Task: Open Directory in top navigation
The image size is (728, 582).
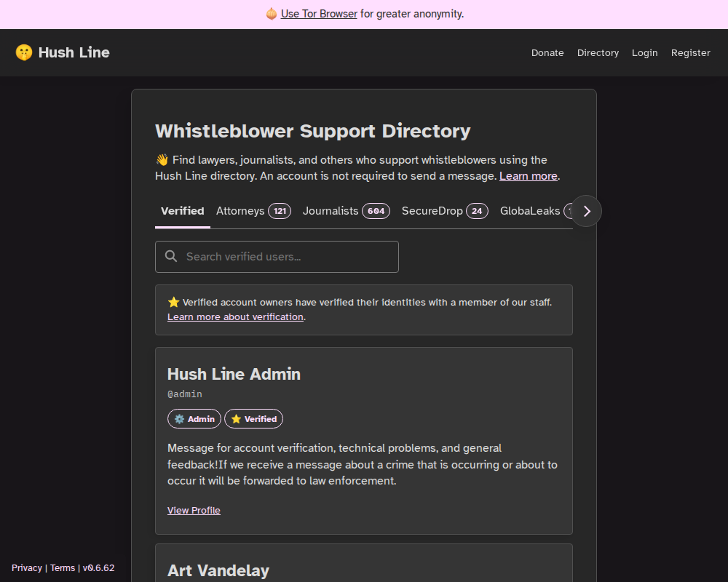Action: tap(598, 53)
